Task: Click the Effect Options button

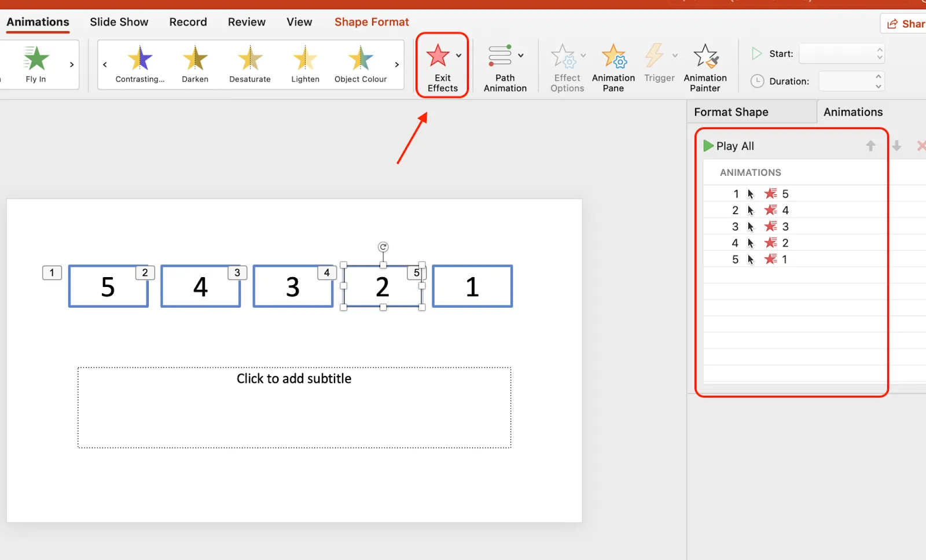Action: click(567, 68)
